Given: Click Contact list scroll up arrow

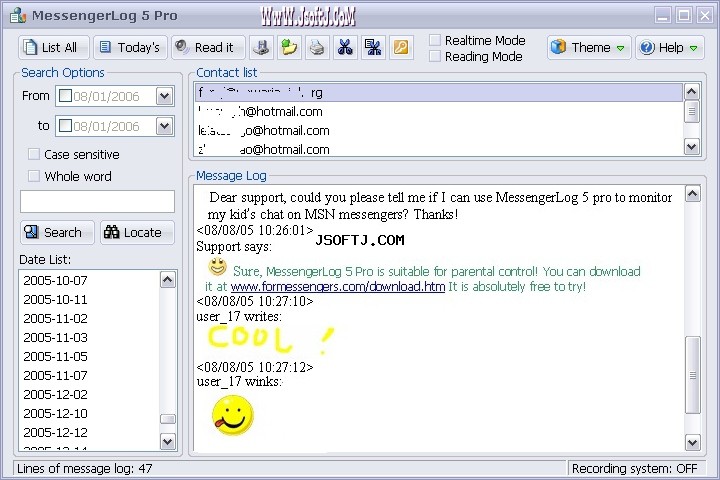Looking at the screenshot, I should coord(692,92).
